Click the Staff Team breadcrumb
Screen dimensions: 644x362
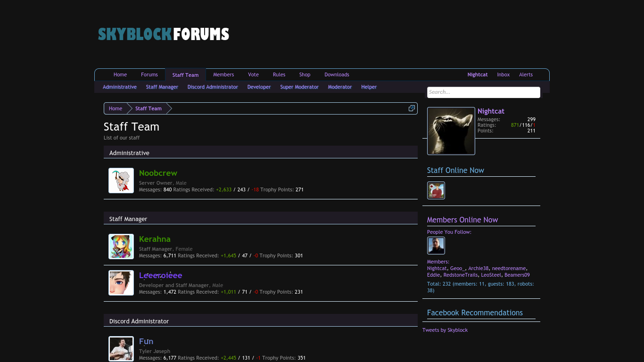click(x=149, y=108)
